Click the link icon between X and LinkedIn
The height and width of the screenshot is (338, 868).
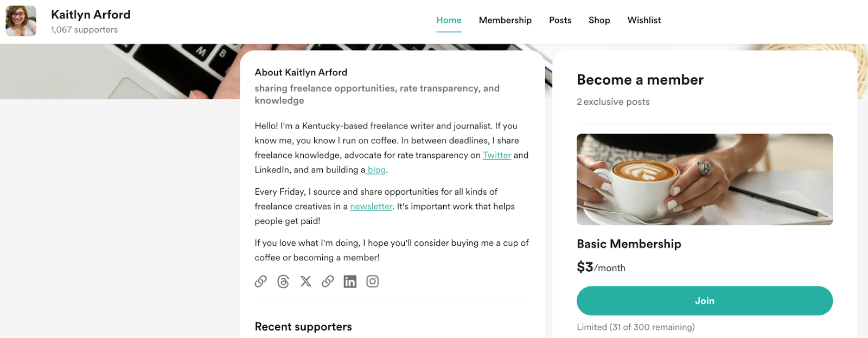328,282
